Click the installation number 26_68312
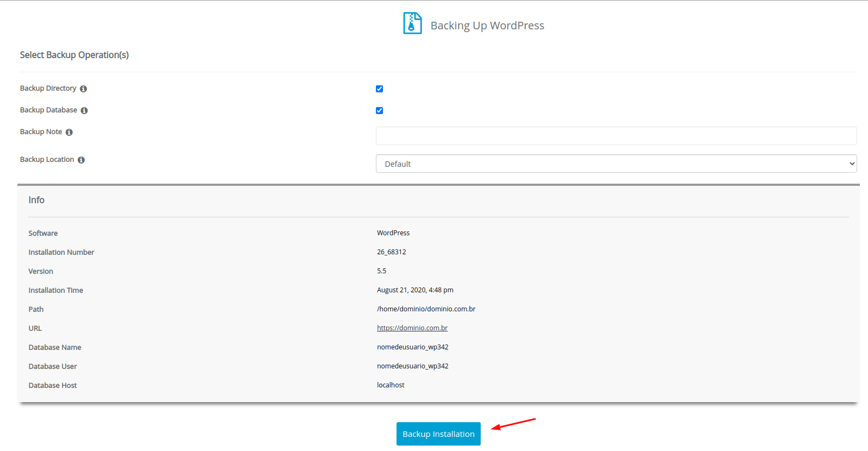Viewport: 868px width, 451px height. tap(391, 252)
